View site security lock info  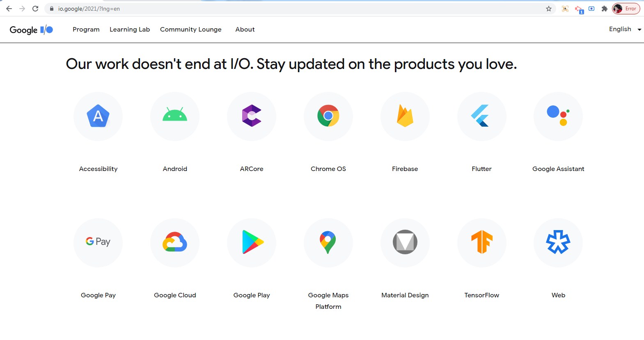point(52,9)
